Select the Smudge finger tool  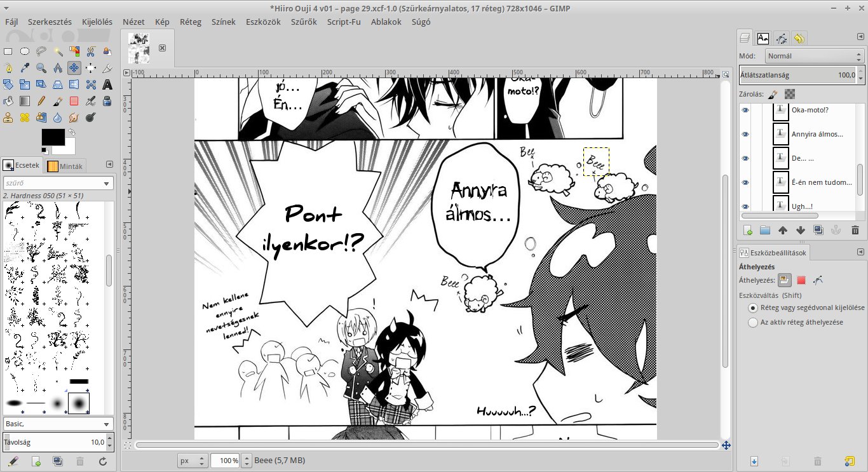[74, 118]
